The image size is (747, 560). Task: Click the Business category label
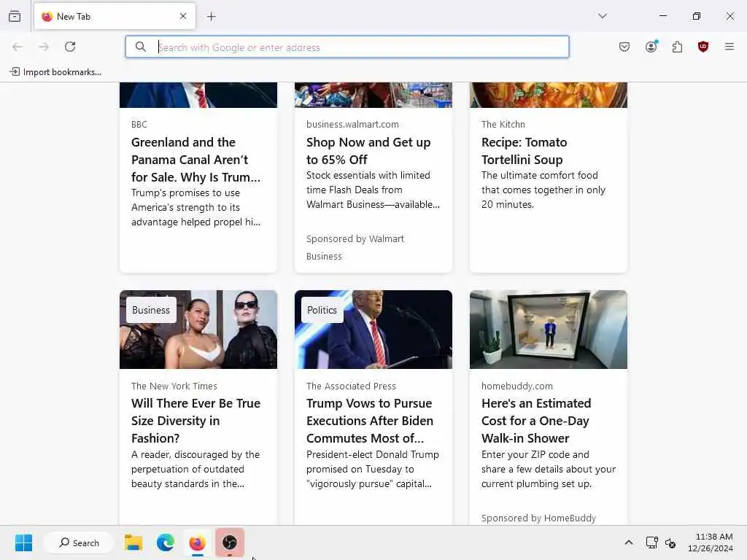coord(151,310)
